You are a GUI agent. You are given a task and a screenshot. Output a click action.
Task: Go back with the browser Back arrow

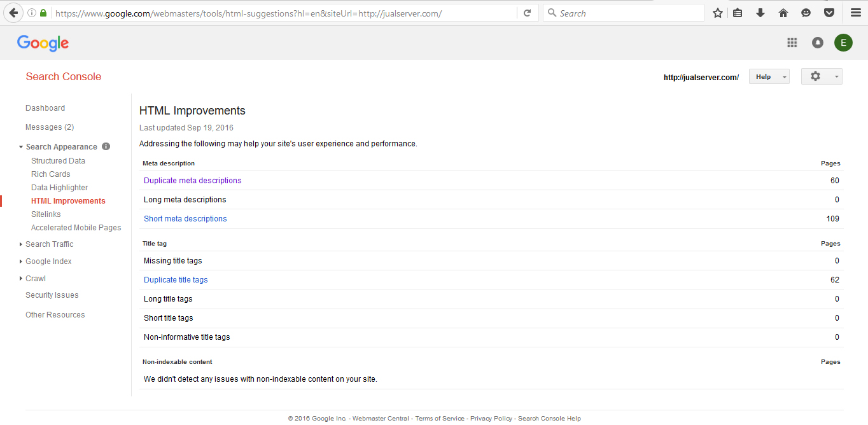pos(13,13)
